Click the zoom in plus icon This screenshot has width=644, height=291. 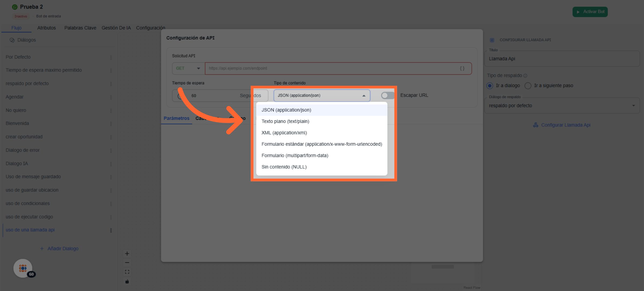(x=127, y=253)
